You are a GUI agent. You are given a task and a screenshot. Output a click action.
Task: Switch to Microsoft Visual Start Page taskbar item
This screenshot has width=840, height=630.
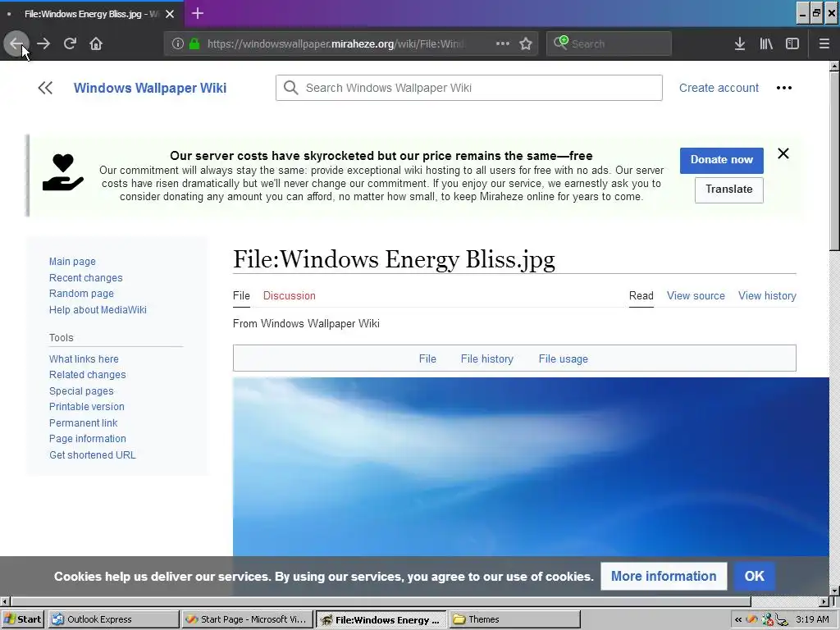pyautogui.click(x=246, y=619)
